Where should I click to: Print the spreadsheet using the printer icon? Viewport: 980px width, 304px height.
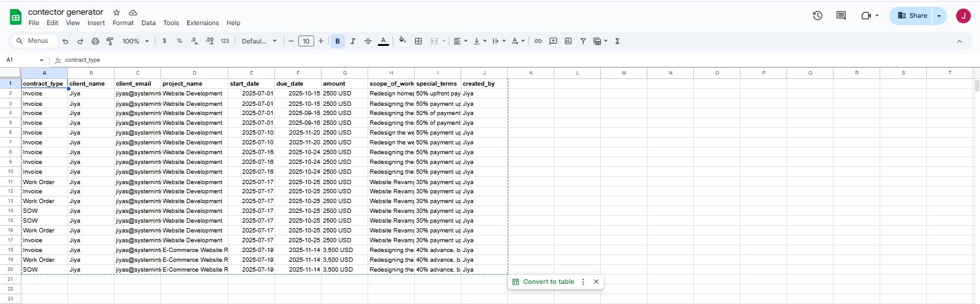(x=95, y=42)
